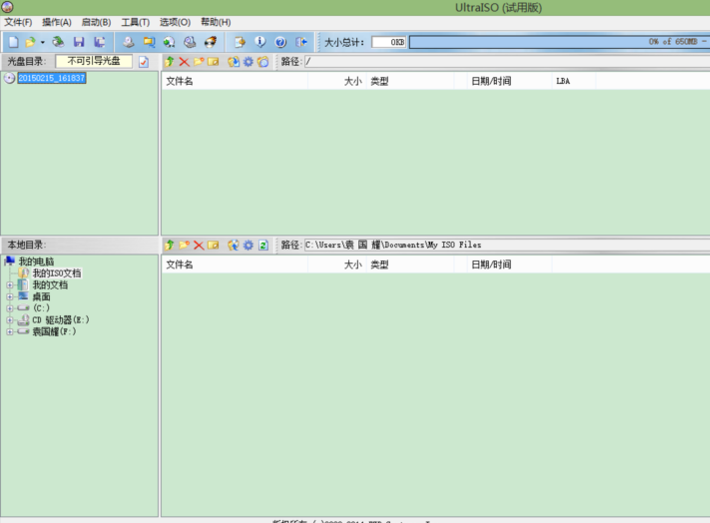Screen dimensions: 710x523
Task: Click the gear settings icon in image pane
Action: pos(248,62)
